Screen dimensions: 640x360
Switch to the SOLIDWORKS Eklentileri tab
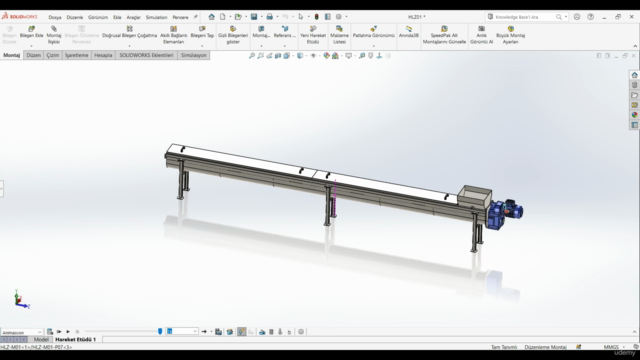click(x=147, y=55)
